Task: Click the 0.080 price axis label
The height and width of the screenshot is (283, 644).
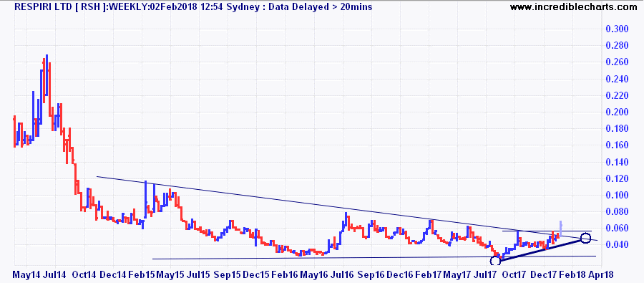Action: pyautogui.click(x=618, y=212)
